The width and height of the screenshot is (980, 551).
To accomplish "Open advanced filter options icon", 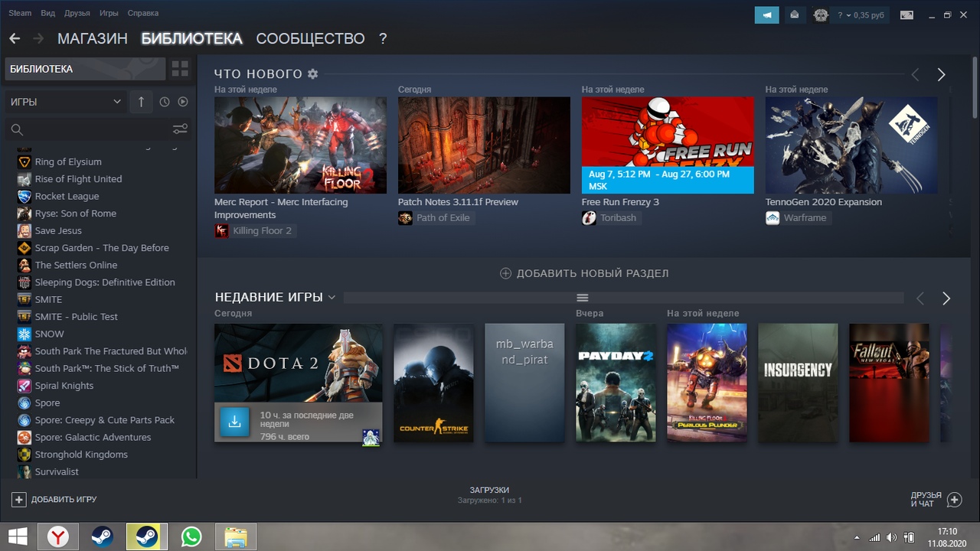I will pos(180,129).
